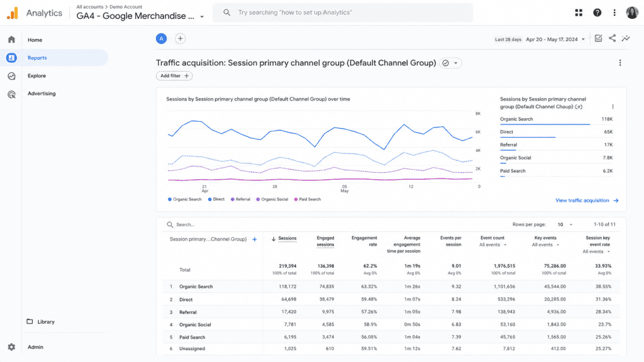Open Session key event rate All events dropdown
The width and height of the screenshot is (644, 362).
point(596,251)
